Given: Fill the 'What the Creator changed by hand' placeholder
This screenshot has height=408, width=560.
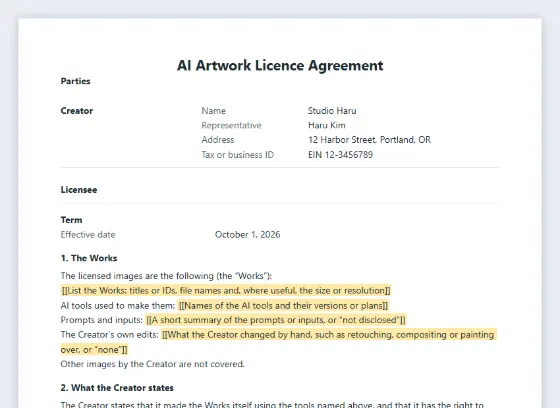Looking at the screenshot, I should [279, 342].
